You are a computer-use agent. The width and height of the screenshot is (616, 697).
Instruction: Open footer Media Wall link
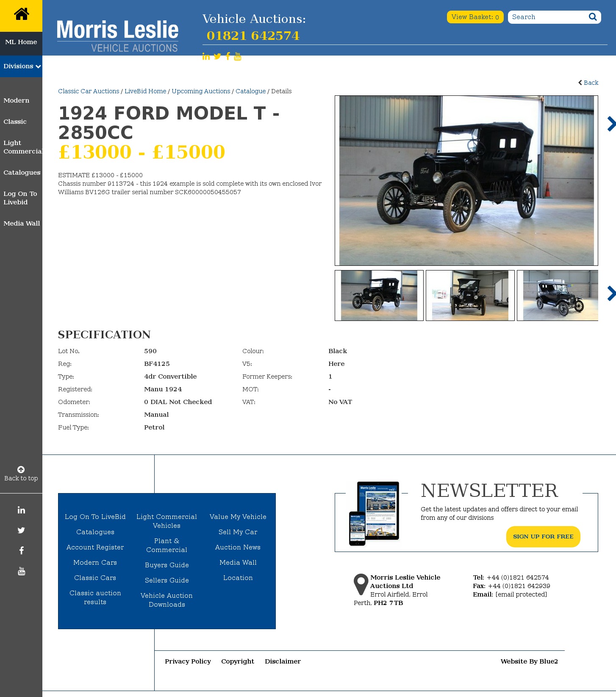(238, 563)
